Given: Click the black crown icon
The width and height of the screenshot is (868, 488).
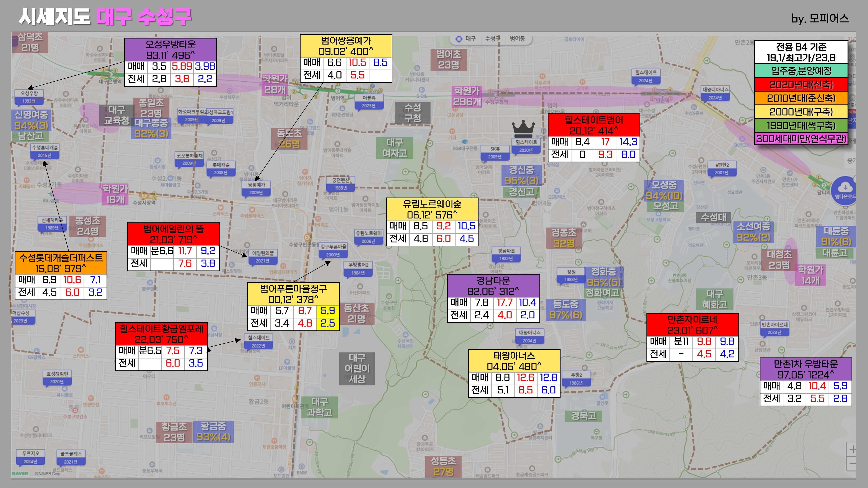Looking at the screenshot, I should (523, 128).
